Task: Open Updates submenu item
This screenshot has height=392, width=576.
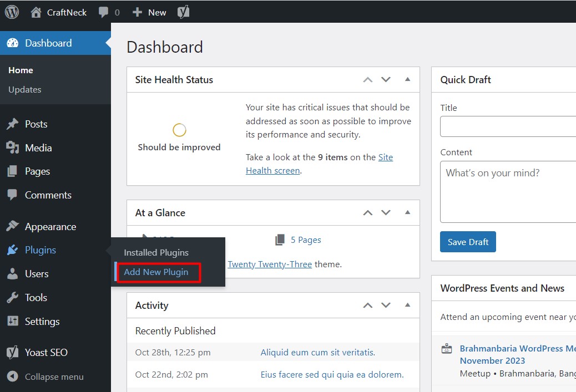Action: coord(25,90)
